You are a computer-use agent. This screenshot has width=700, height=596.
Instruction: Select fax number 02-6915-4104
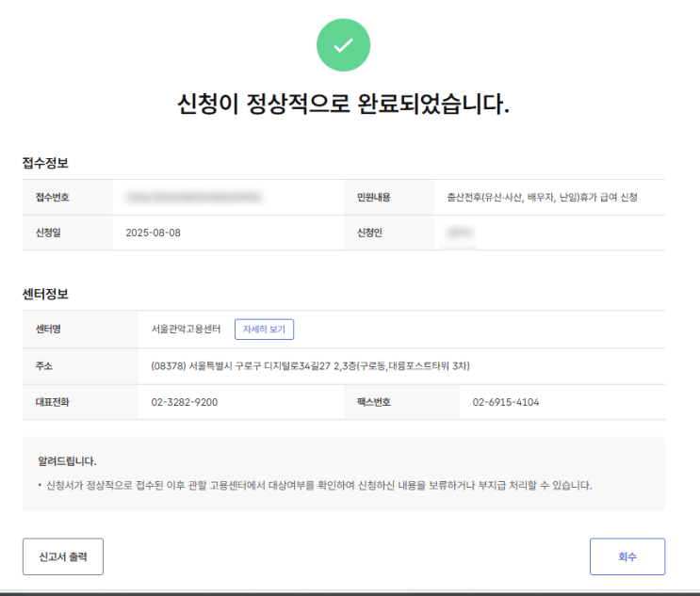pyautogui.click(x=506, y=402)
